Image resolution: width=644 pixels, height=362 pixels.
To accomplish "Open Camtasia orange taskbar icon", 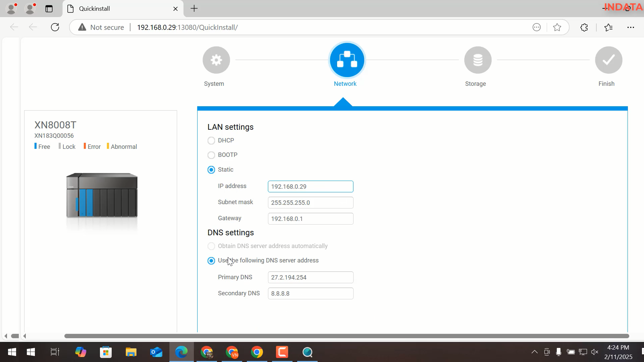I will (282, 352).
